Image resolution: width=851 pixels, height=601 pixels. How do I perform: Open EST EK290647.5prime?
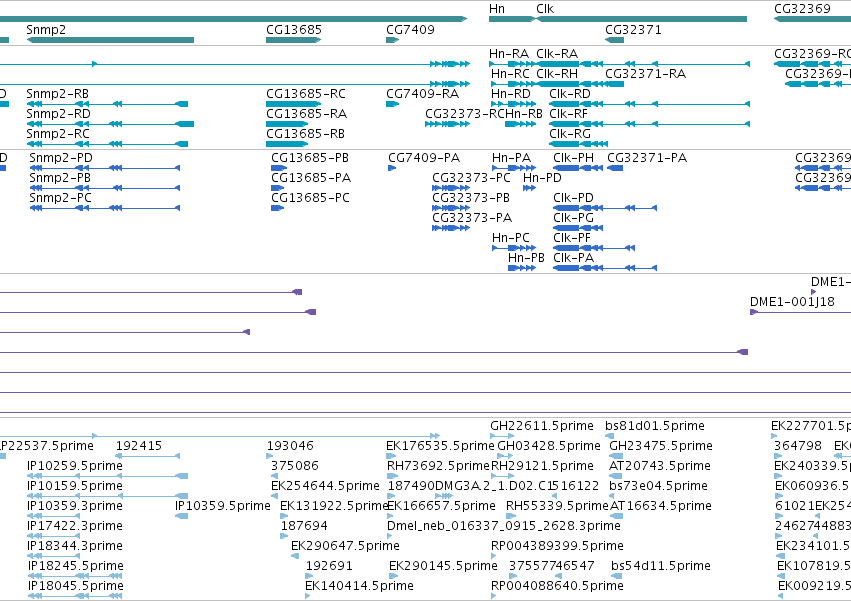point(345,546)
